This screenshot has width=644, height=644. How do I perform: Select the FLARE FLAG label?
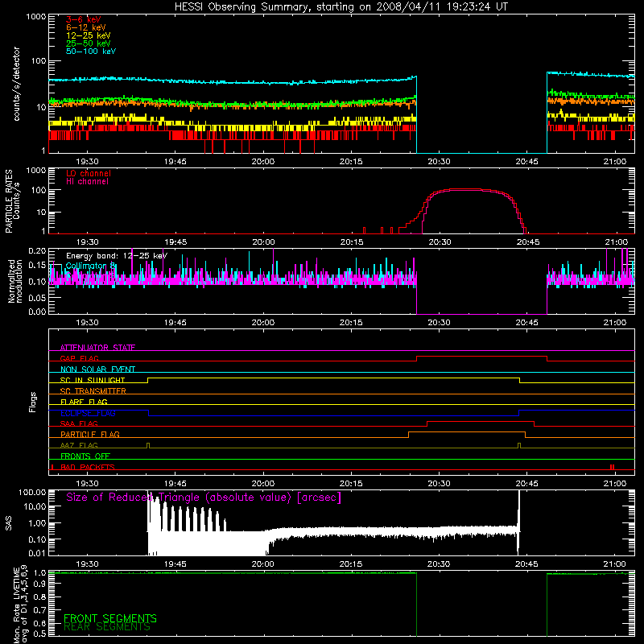[x=84, y=402]
